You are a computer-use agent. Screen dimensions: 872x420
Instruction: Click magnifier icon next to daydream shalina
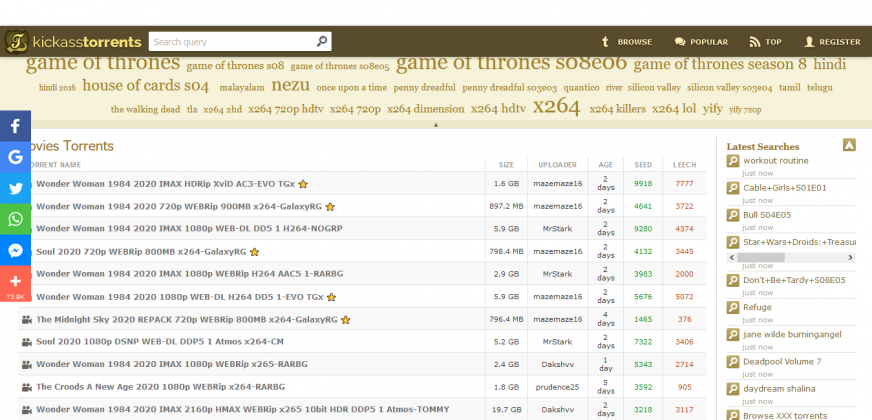pos(733,389)
